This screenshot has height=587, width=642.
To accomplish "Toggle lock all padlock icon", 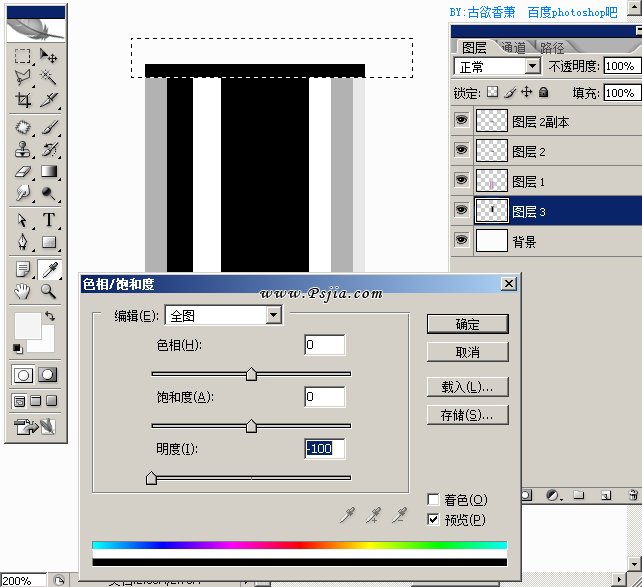I will (544, 92).
